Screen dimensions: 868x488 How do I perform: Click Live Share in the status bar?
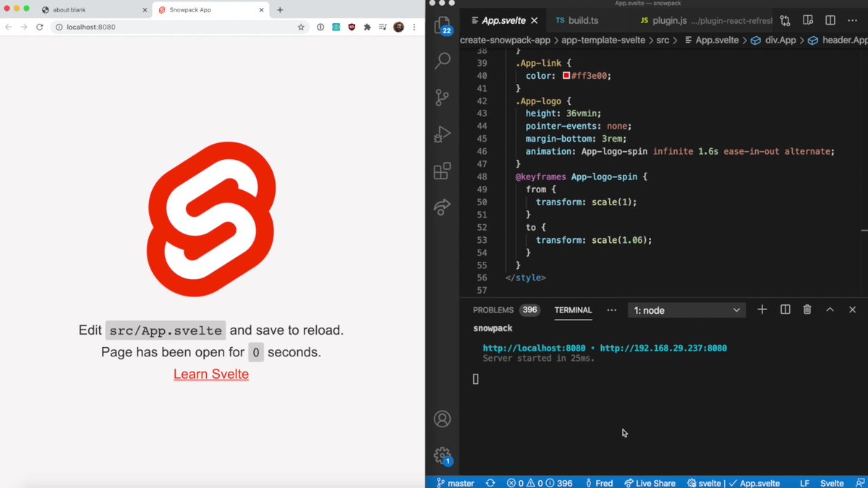650,483
